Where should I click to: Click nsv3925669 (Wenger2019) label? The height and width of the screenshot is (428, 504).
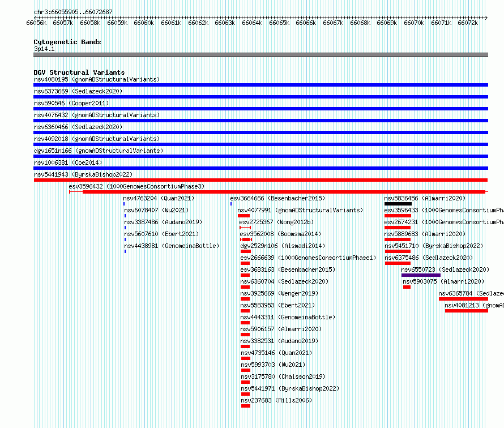click(x=279, y=293)
